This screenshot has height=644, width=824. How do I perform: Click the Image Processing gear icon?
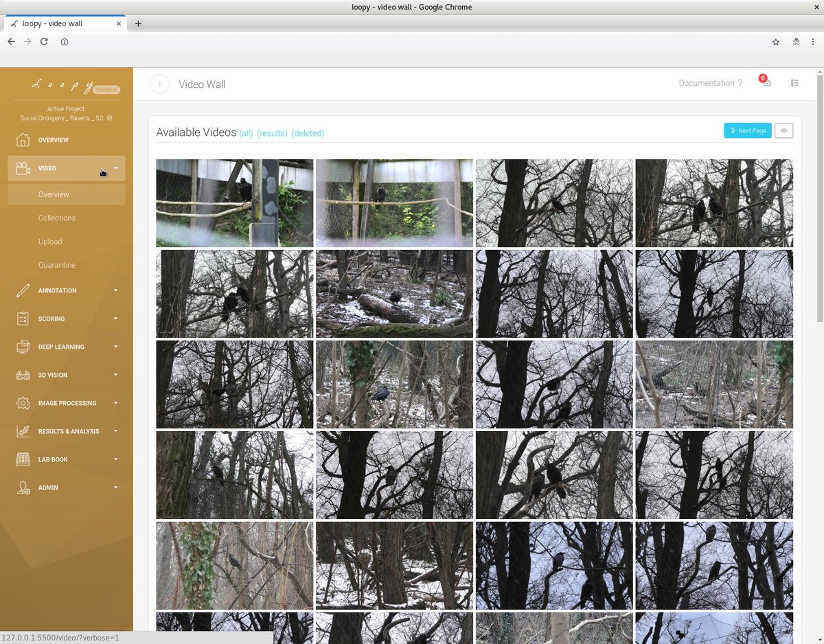pyautogui.click(x=23, y=403)
